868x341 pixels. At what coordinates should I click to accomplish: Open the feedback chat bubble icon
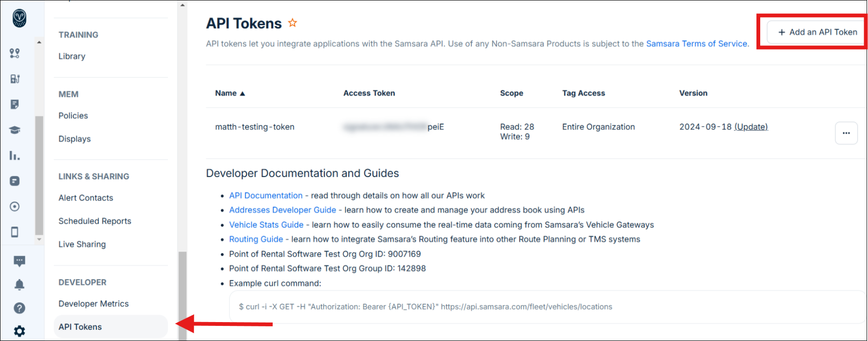pyautogui.click(x=19, y=261)
